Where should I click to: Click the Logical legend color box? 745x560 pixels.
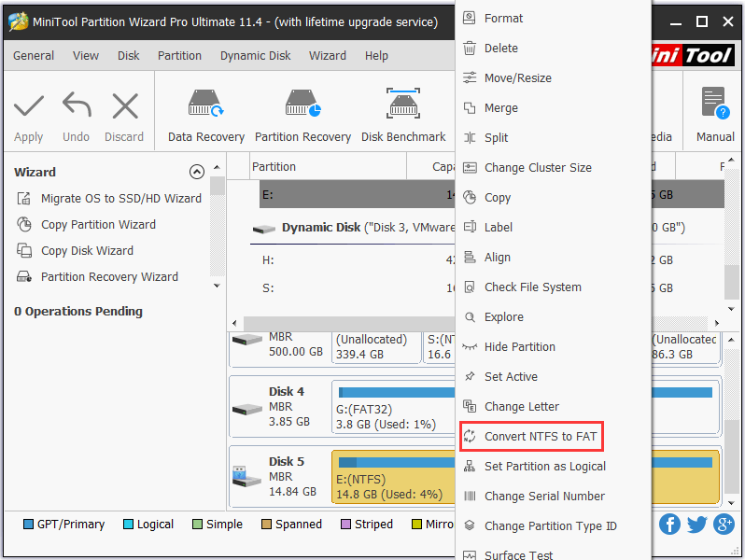(x=128, y=524)
